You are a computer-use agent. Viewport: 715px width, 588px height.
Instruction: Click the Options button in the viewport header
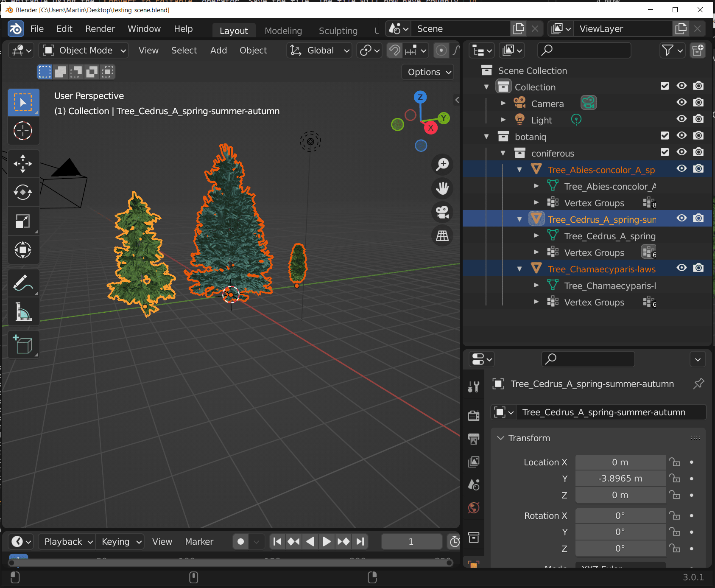tap(427, 72)
